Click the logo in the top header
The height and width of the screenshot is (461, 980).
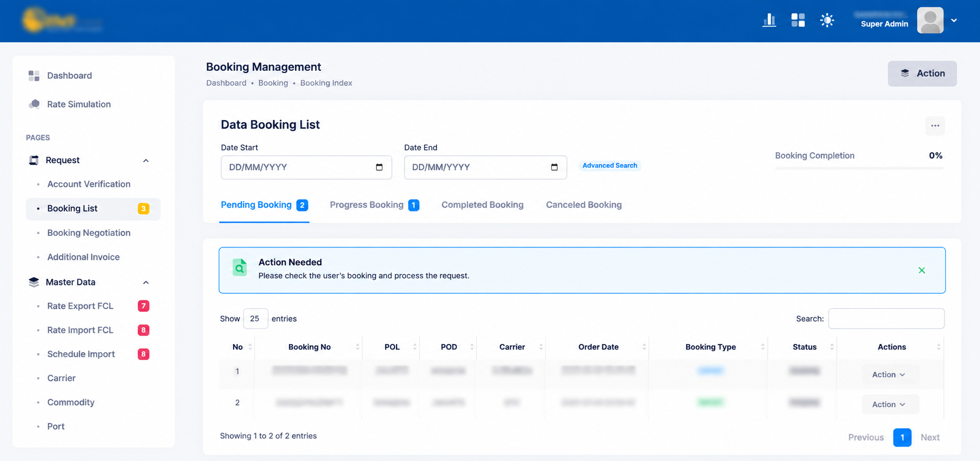click(62, 20)
